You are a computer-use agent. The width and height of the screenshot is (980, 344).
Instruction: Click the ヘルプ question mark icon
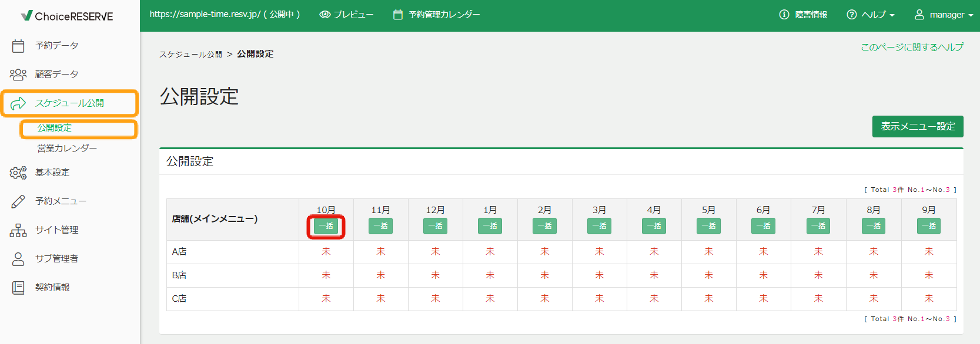(851, 15)
